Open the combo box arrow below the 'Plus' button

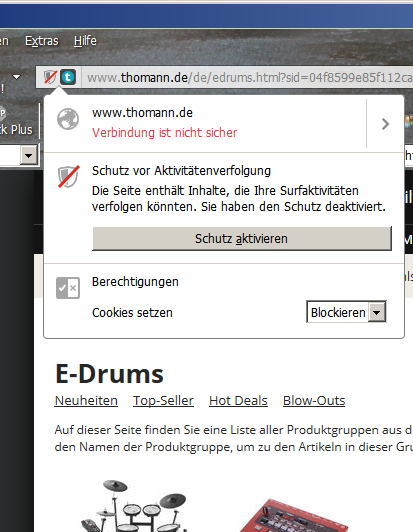coord(29,156)
